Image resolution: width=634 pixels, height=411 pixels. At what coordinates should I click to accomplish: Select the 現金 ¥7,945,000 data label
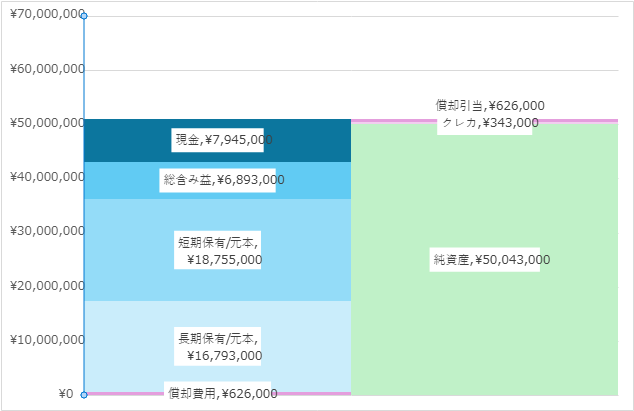224,140
